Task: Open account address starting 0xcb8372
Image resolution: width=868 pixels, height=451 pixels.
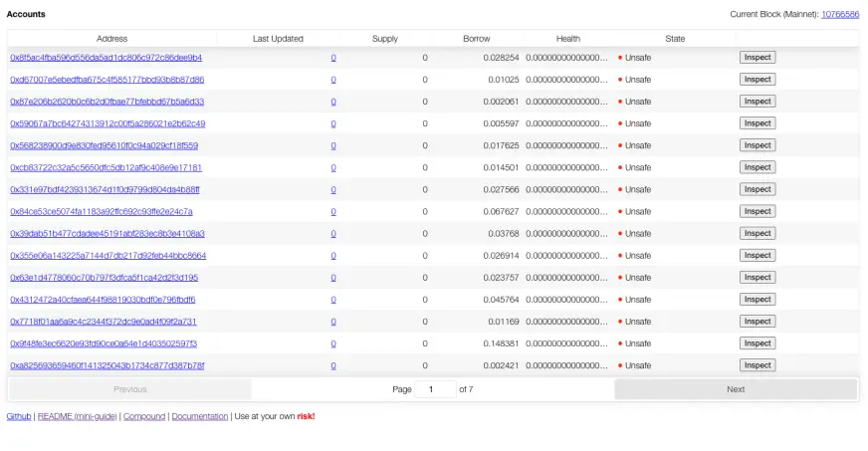Action: 106,167
